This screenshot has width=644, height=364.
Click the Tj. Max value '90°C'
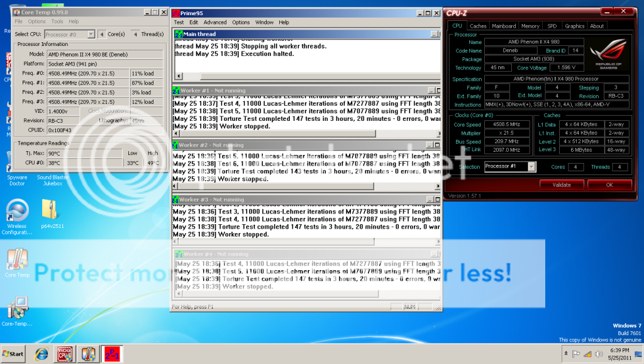pos(85,154)
